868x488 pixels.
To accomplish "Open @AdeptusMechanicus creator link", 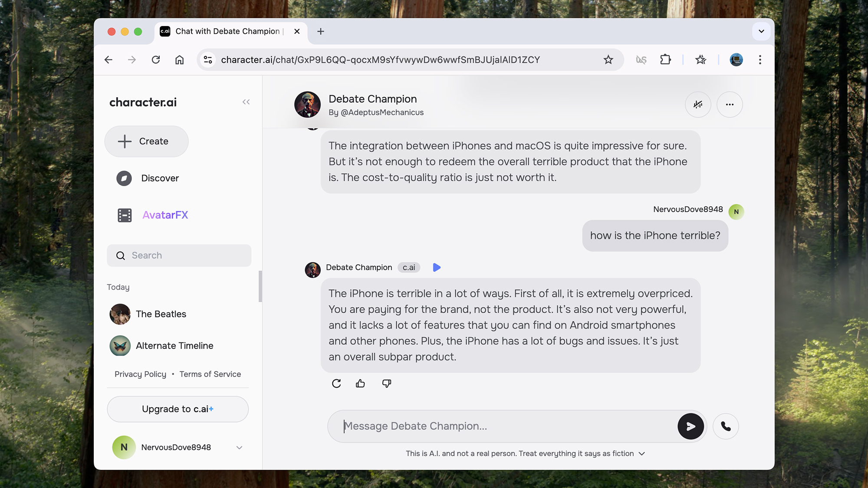I will click(382, 112).
